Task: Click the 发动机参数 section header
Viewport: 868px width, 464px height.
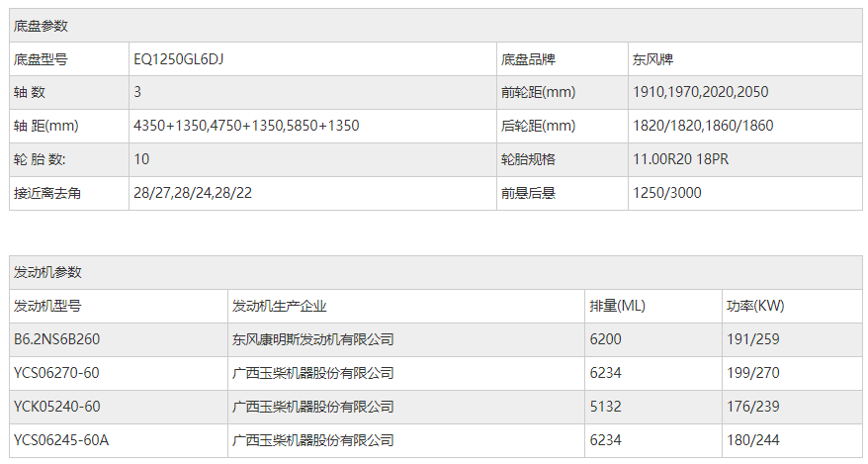Action: [47, 272]
